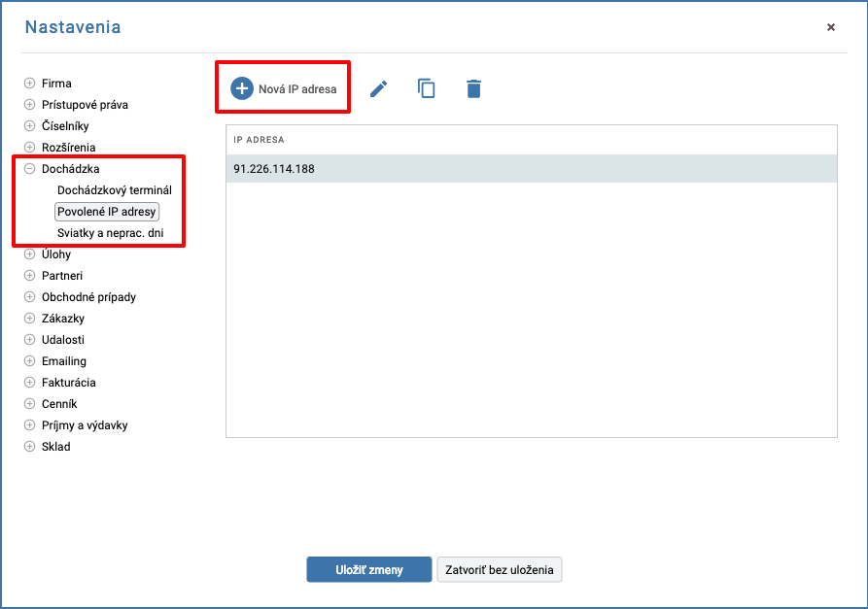868x609 pixels.
Task: Close the Nastavenia dialog with X
Action: point(831,27)
